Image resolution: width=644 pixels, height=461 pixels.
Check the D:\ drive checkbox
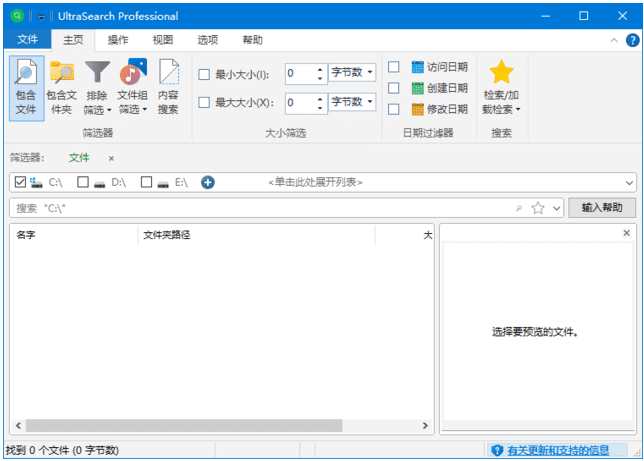[83, 182]
